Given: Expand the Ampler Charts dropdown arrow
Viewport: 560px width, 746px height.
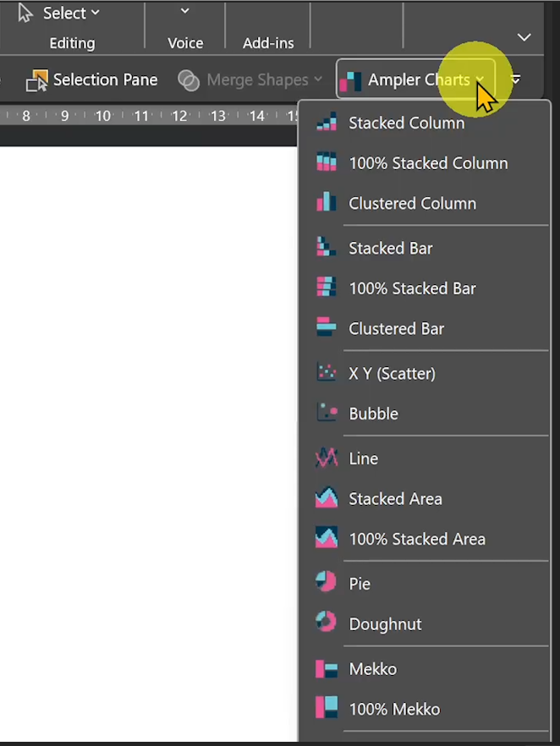Looking at the screenshot, I should [x=480, y=80].
